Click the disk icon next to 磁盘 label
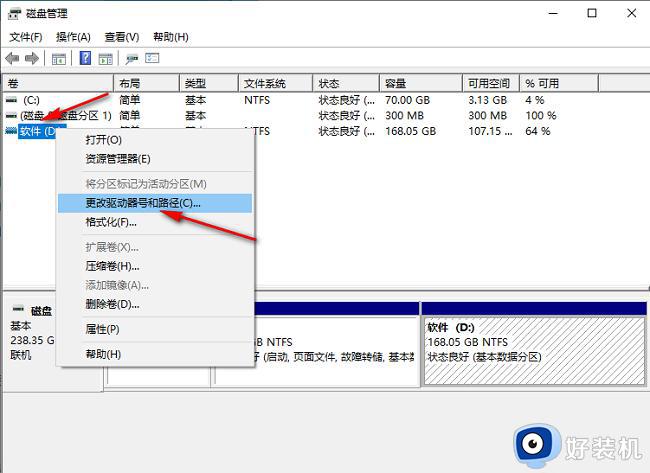Viewport: 650px width, 473px height. point(18,309)
